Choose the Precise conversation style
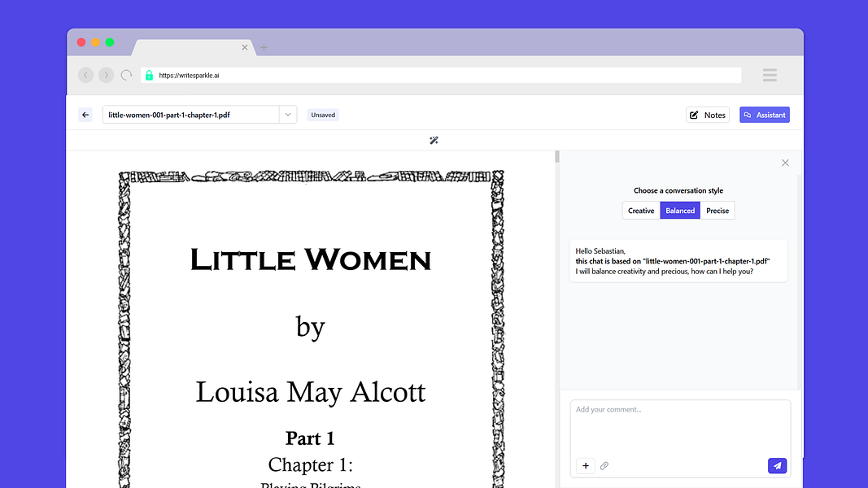This screenshot has height=488, width=868. 718,211
